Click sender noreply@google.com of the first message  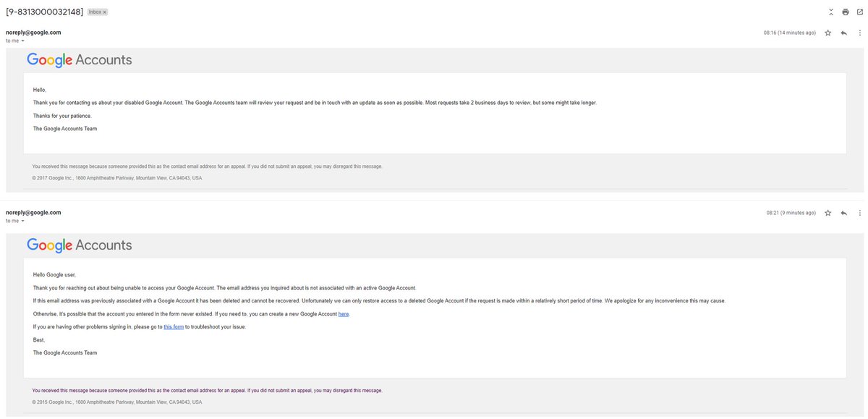[x=33, y=33]
